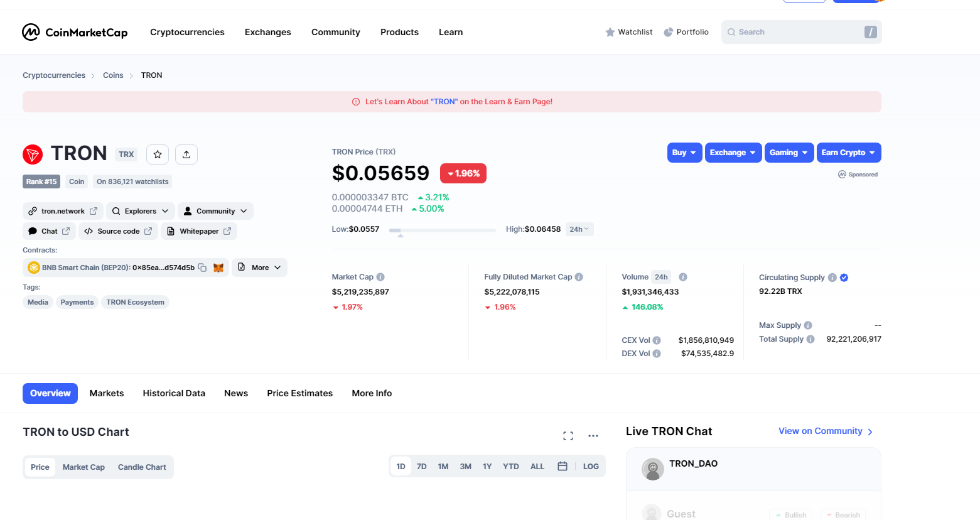Open the Exchange dropdown
The height and width of the screenshot is (520, 980).
coord(733,153)
